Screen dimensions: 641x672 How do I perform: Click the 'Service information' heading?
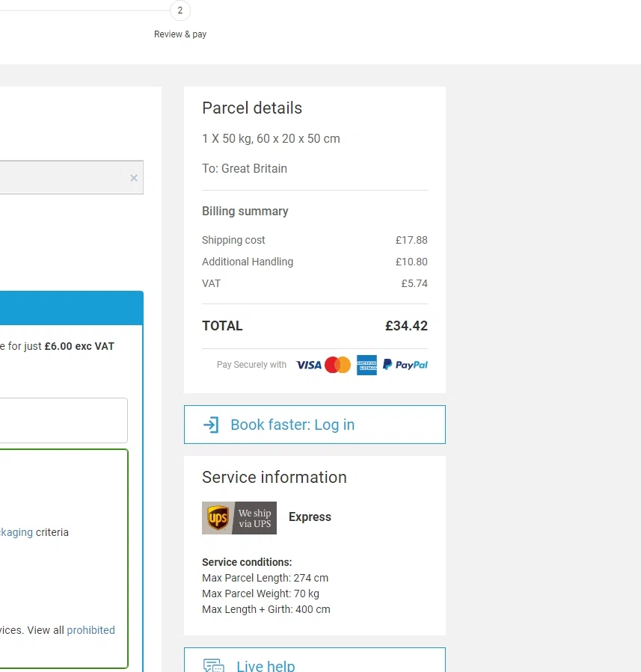(275, 477)
